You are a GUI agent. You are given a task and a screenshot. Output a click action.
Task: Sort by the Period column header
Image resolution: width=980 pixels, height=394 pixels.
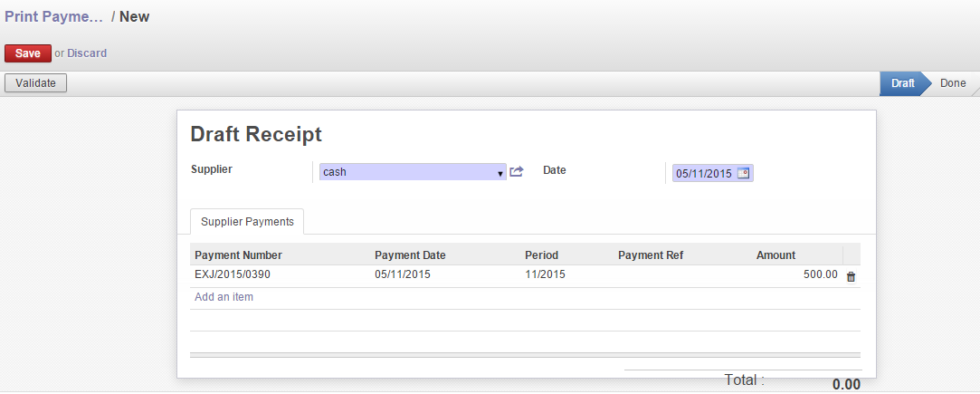coord(541,255)
